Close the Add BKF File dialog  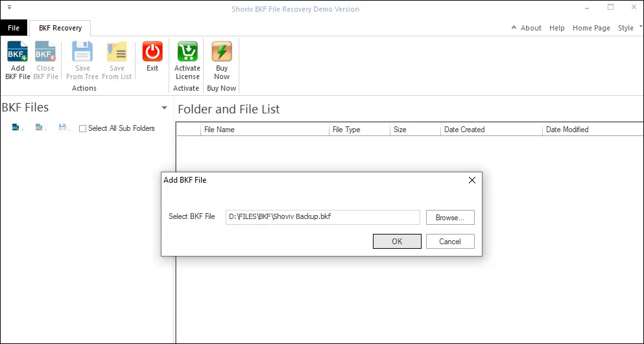472,180
